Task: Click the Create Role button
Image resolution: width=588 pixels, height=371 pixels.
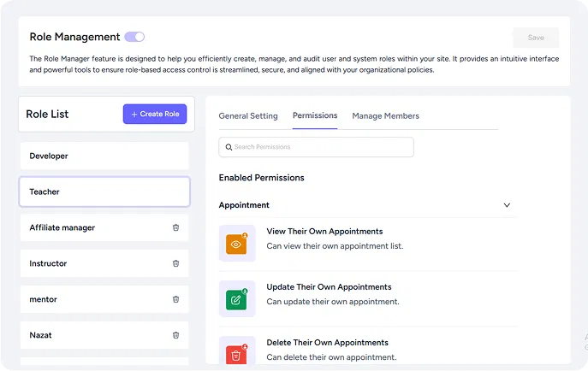Action: pyautogui.click(x=155, y=114)
